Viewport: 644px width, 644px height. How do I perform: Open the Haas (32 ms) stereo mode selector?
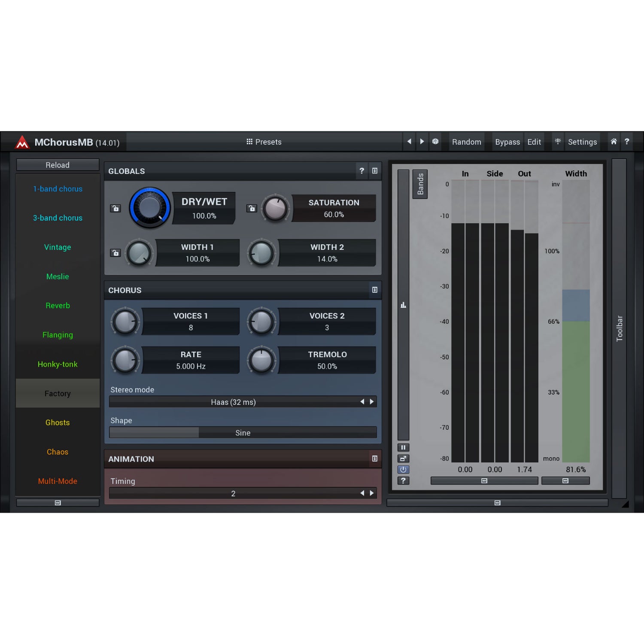point(243,402)
